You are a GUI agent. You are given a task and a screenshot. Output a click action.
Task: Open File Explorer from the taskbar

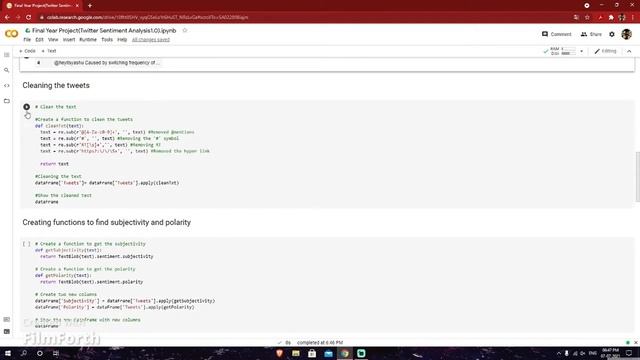296,353
